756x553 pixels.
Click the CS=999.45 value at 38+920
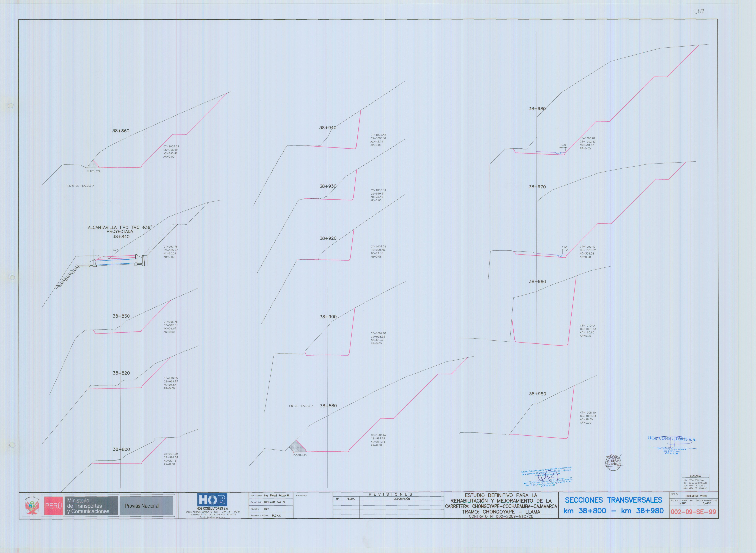coord(377,250)
